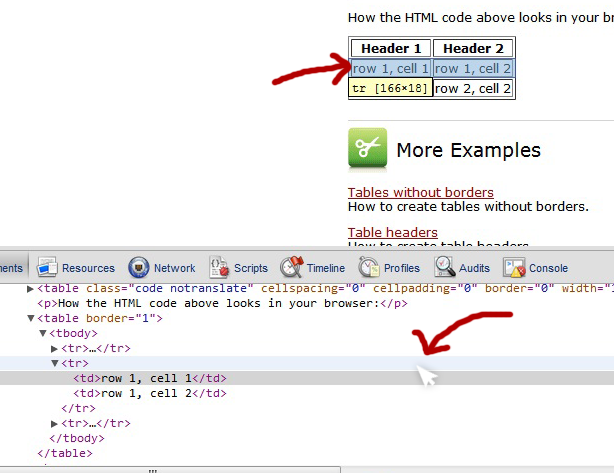Click the rendered row 1, cell 1 cell
This screenshot has height=473, width=614.
[x=391, y=69]
